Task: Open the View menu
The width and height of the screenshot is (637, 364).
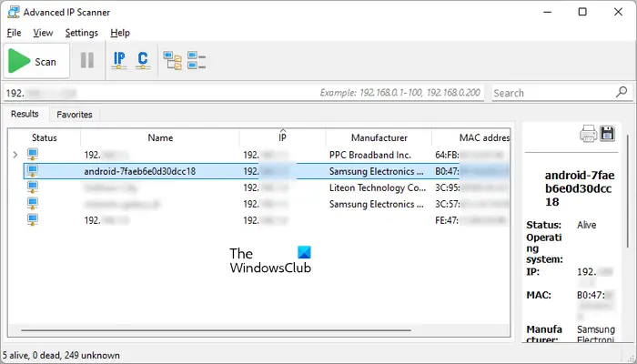Action: coord(43,33)
